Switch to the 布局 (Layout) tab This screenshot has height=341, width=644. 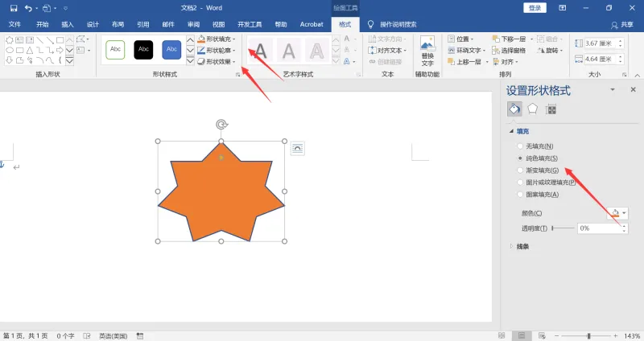pos(118,24)
